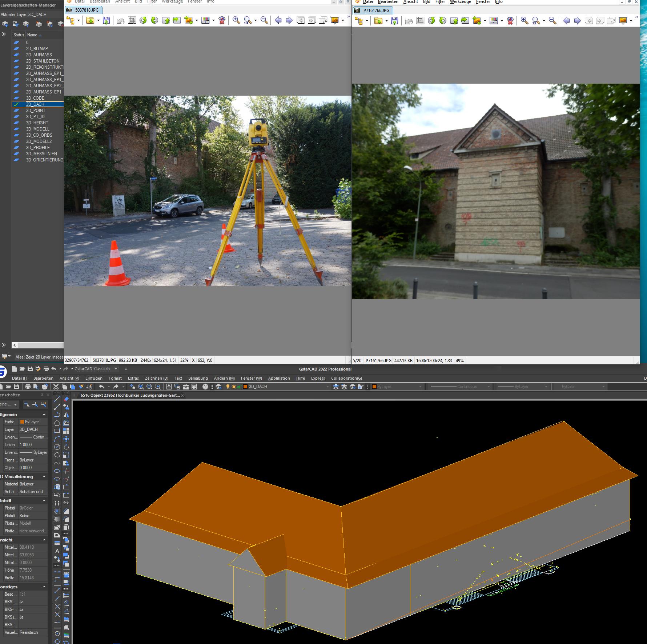Click the Eraser tool in GstarCAD
The height and width of the screenshot is (644, 647).
point(66,399)
